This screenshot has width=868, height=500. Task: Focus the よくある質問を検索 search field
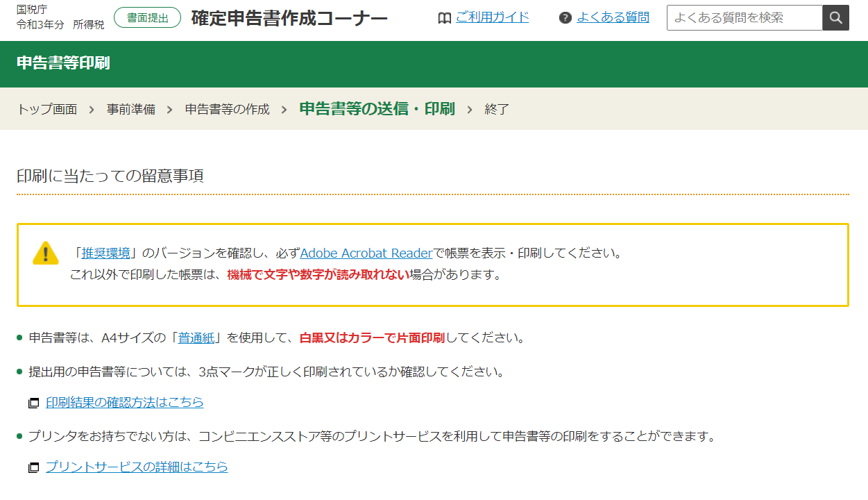coord(744,18)
